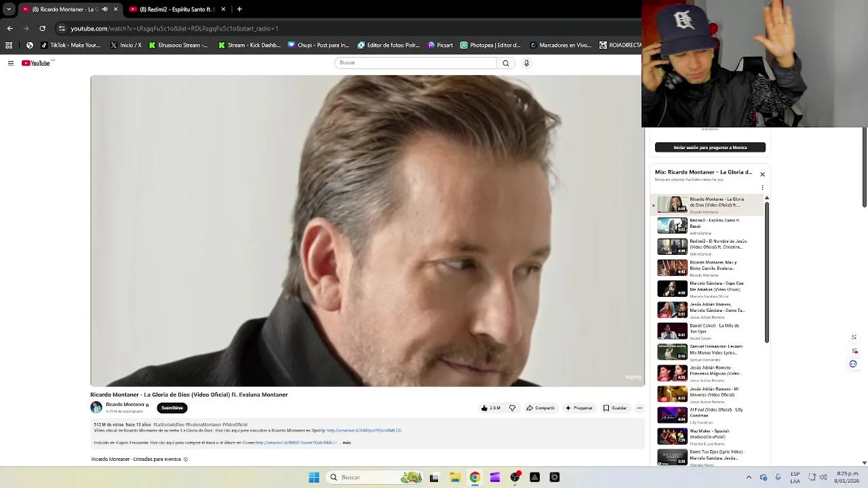Open the Picsart bookmark

[440, 45]
